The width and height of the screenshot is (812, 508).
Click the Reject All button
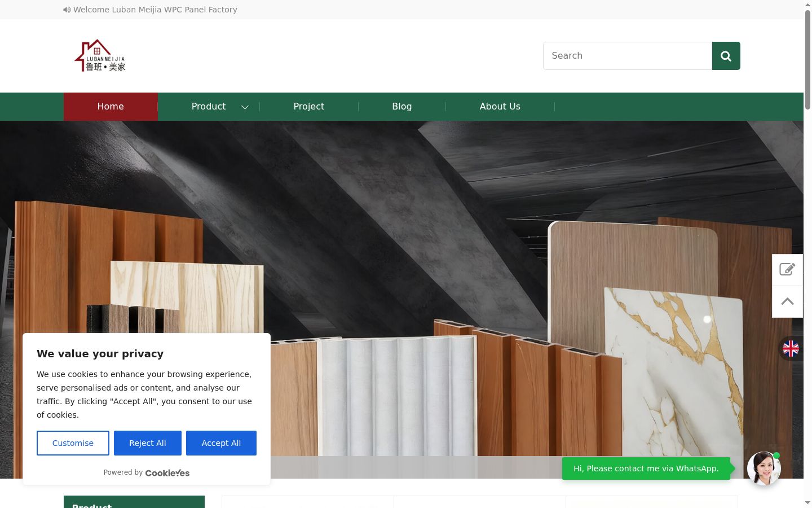148,443
